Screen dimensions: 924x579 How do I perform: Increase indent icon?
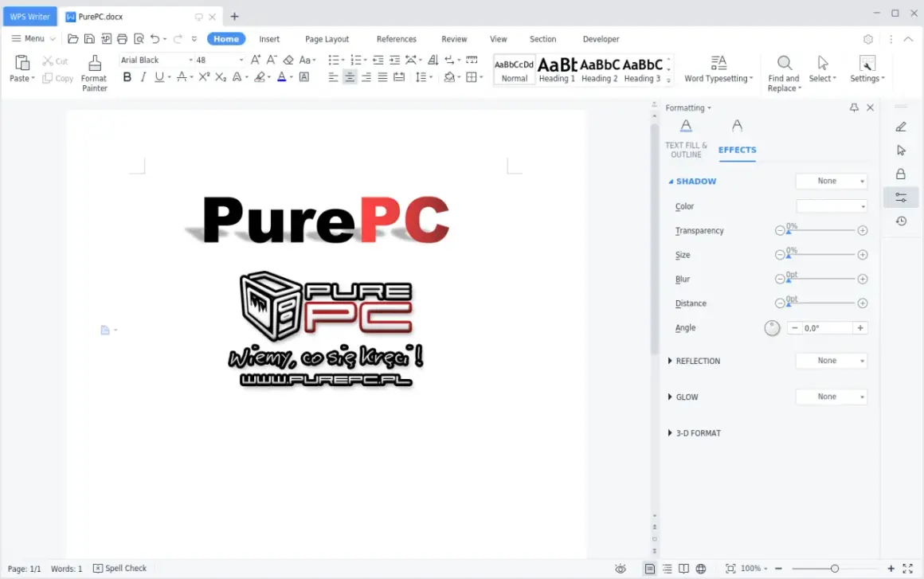click(x=394, y=60)
